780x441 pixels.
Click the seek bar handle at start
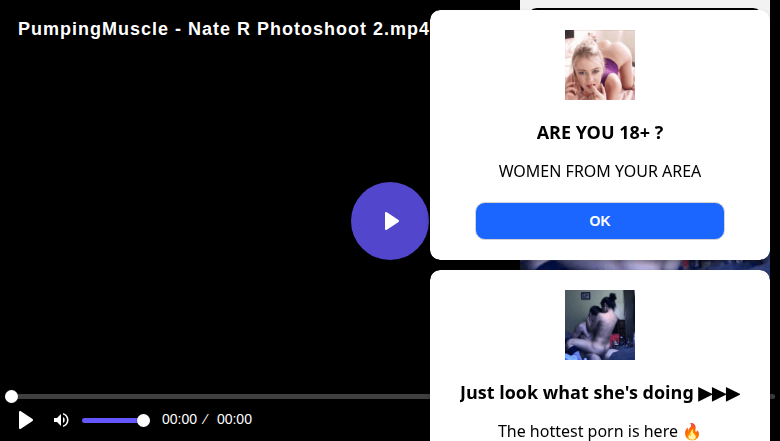pos(11,397)
